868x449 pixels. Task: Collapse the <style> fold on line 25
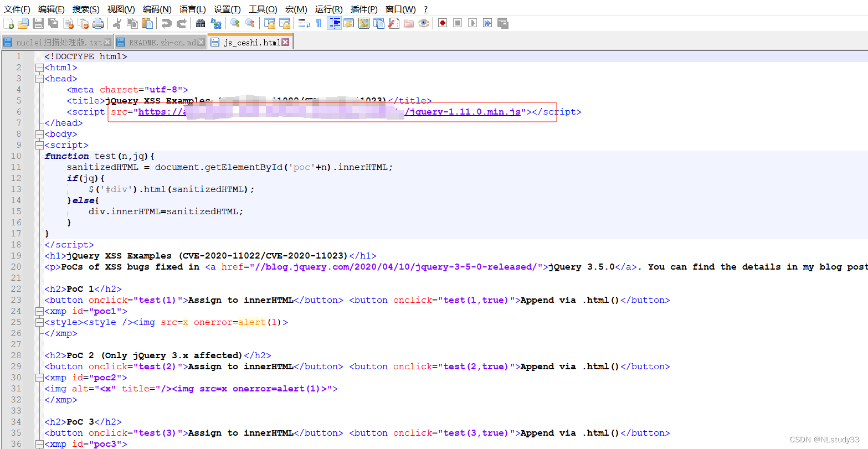pos(39,322)
